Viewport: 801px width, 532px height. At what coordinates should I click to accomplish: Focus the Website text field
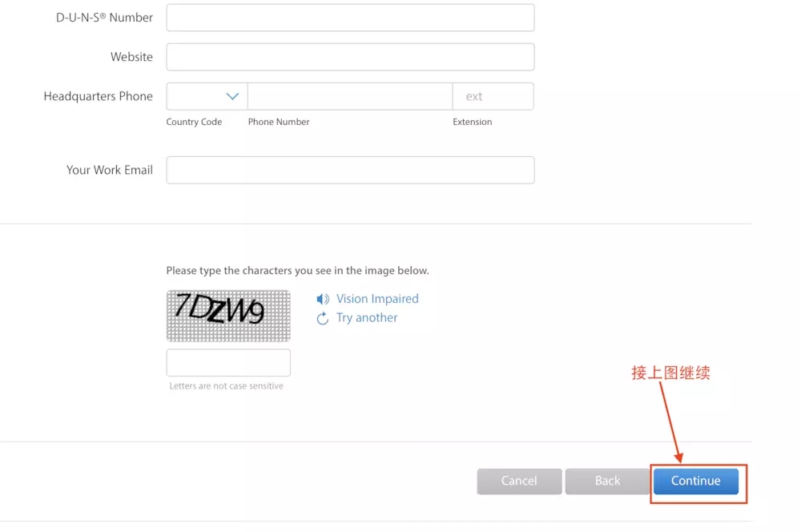point(350,57)
